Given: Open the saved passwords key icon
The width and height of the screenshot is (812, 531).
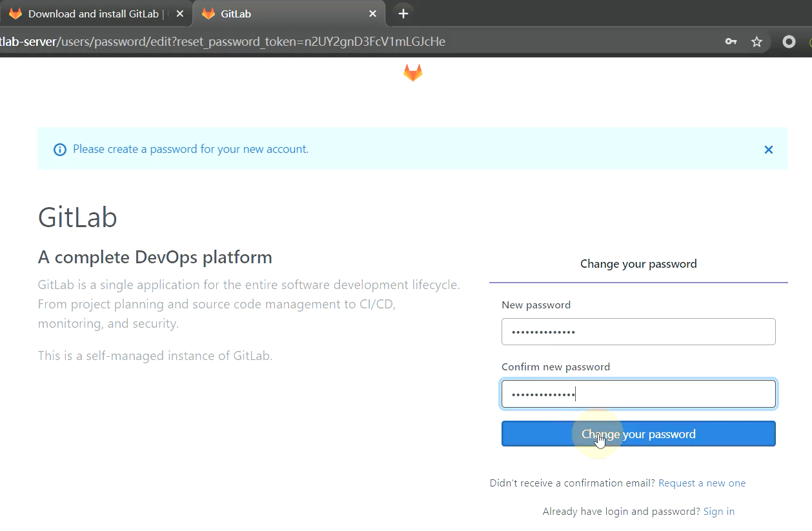Looking at the screenshot, I should pos(731,42).
